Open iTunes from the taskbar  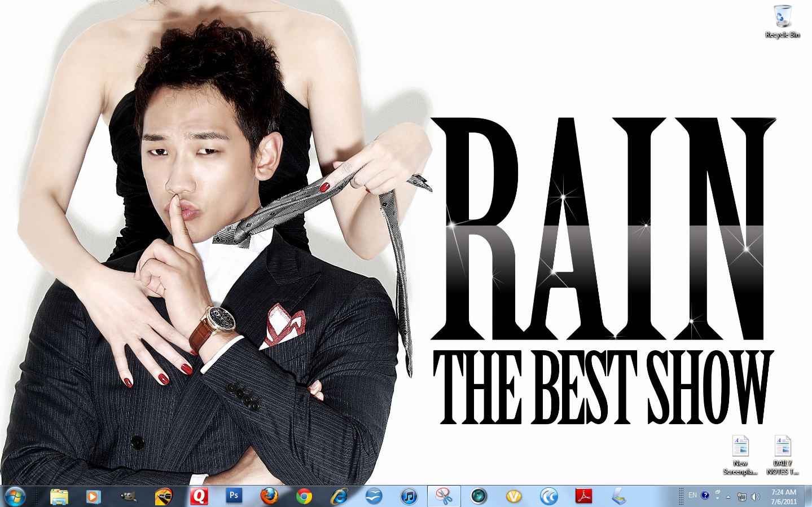pos(409,496)
